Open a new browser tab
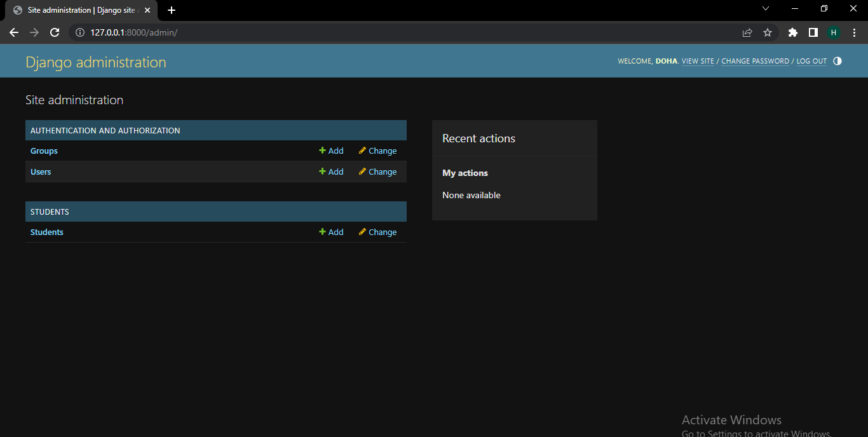Screen dimensions: 868x437 pyautogui.click(x=171, y=10)
